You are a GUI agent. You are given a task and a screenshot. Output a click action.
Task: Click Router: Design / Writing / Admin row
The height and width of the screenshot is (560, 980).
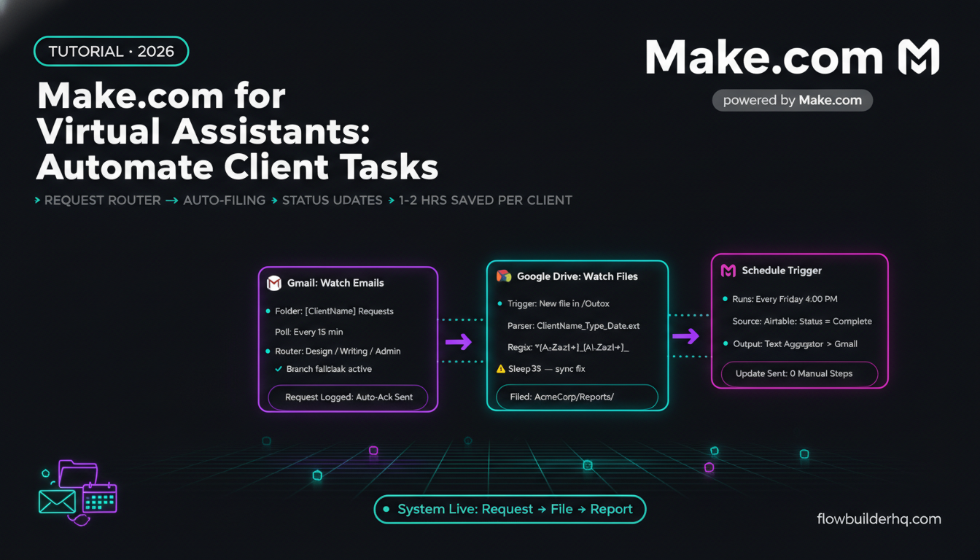[x=333, y=351]
